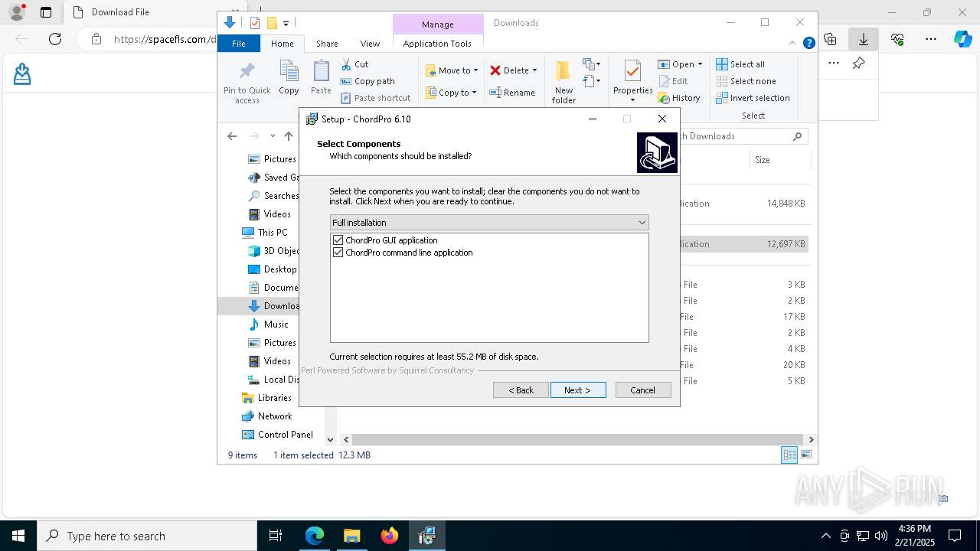Screen dimensions: 980x551
Task: Click Paste shortcut in ribbon
Action: click(375, 98)
